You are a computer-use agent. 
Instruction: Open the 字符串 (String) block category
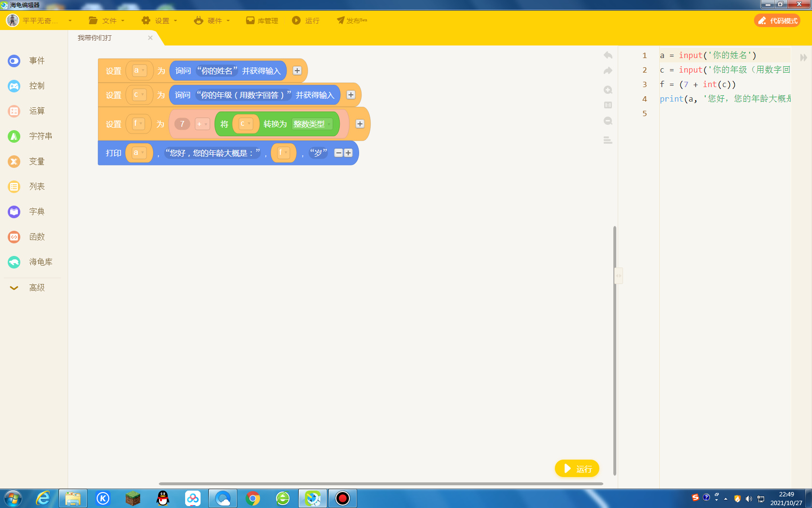(30, 136)
